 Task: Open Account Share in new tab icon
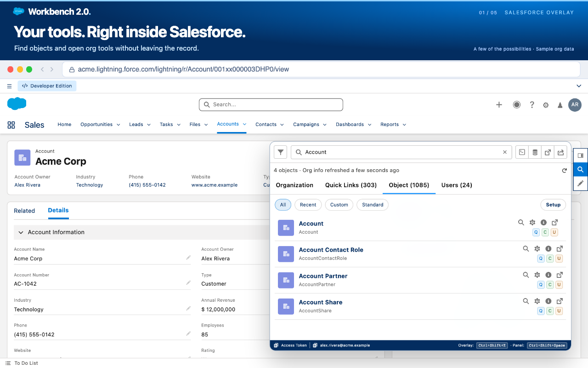point(560,301)
